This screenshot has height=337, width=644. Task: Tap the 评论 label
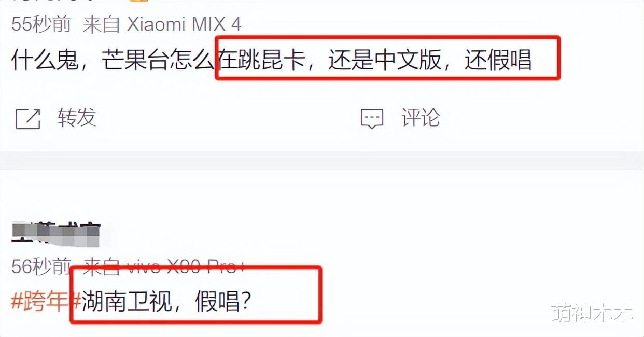[x=421, y=118]
